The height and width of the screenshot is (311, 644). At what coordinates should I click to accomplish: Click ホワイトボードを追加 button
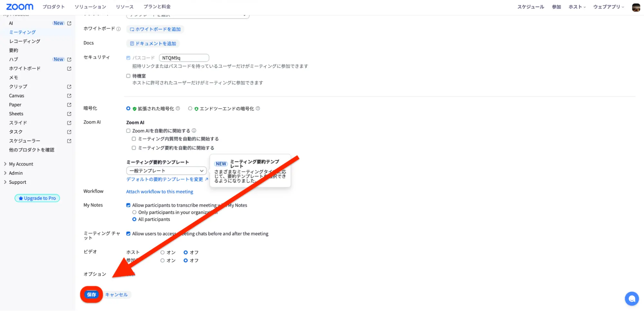155,29
